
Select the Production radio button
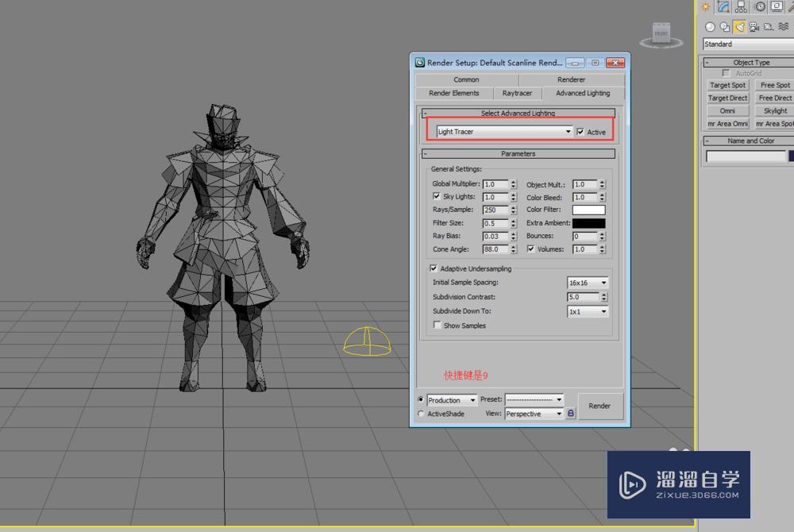click(x=421, y=399)
